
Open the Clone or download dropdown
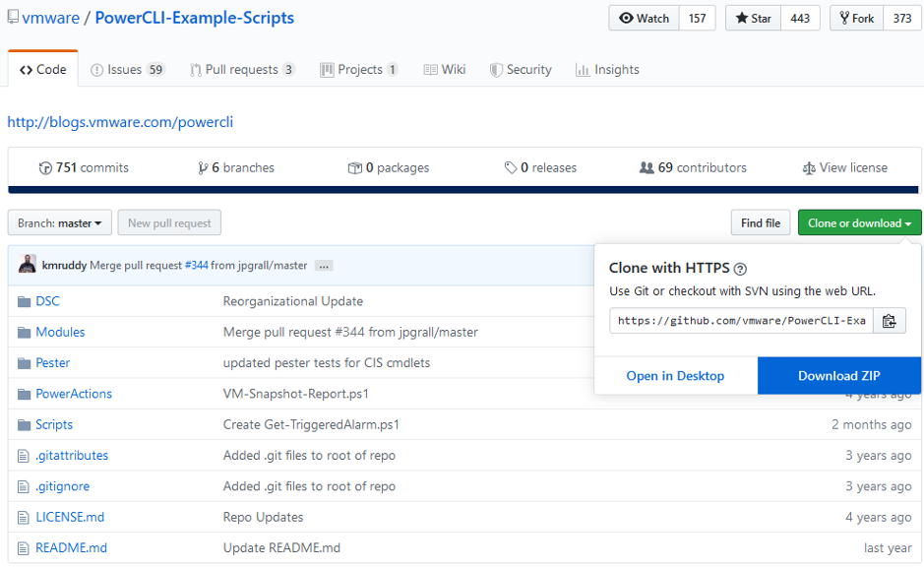pyautogui.click(x=859, y=222)
